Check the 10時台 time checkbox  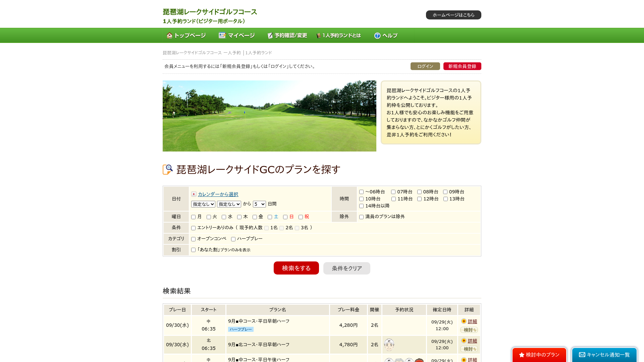coord(361,199)
